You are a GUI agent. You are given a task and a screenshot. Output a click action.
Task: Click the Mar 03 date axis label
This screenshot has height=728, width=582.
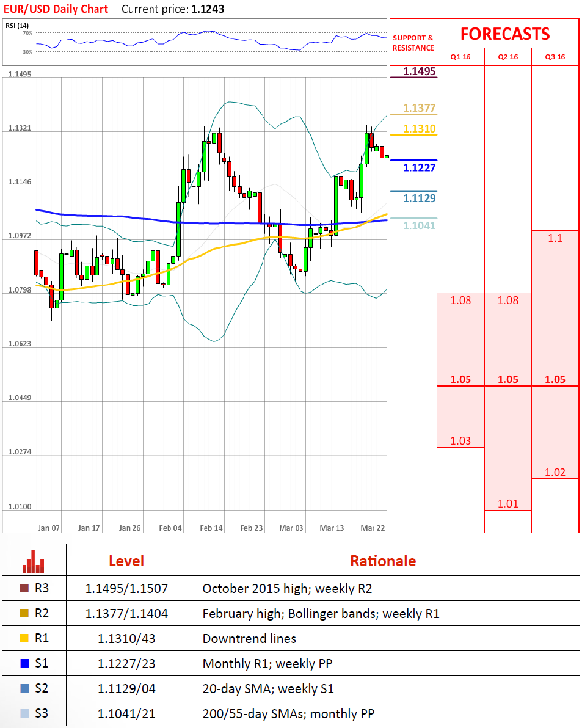pyautogui.click(x=291, y=528)
